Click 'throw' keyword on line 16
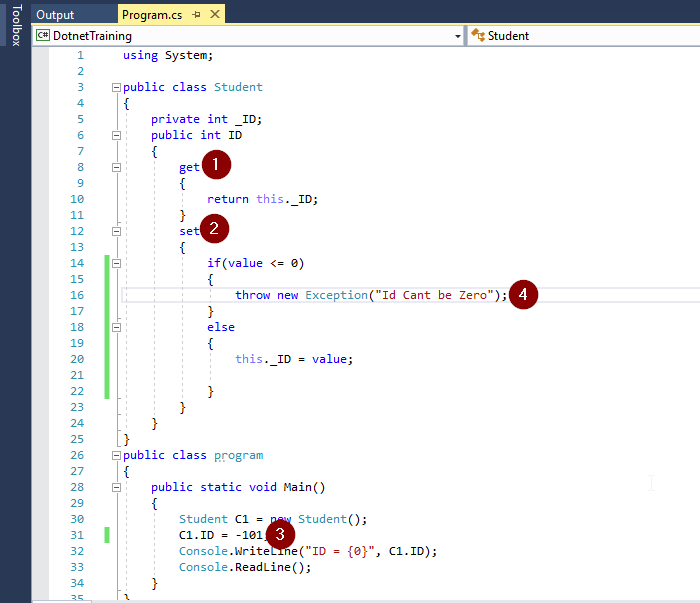Viewport: 700px width, 603px height. pos(252,295)
